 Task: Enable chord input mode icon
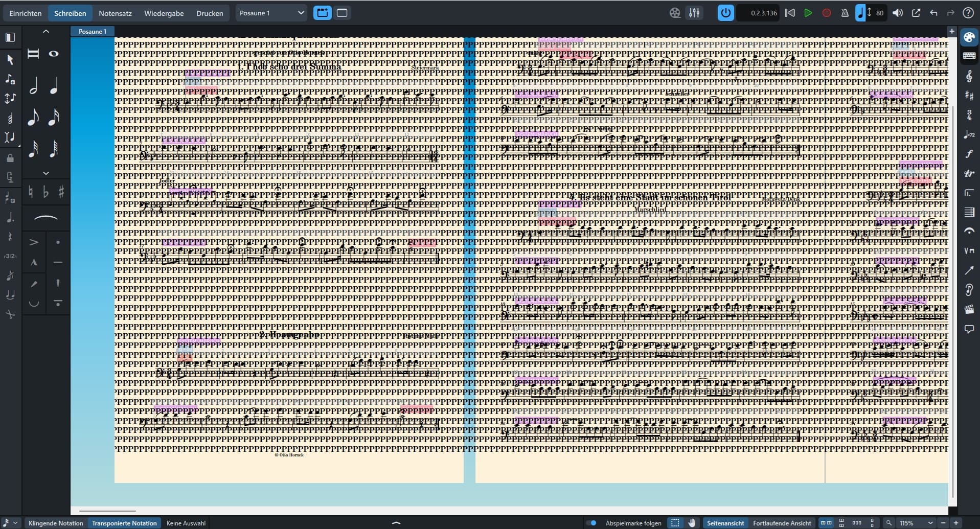click(10, 119)
